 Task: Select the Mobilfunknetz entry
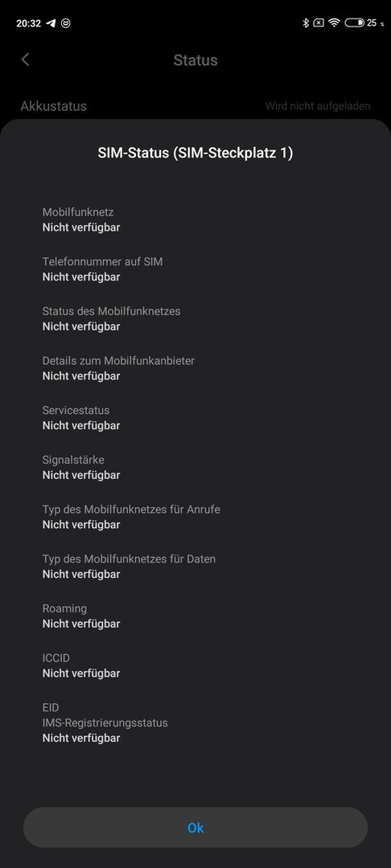pos(195,219)
